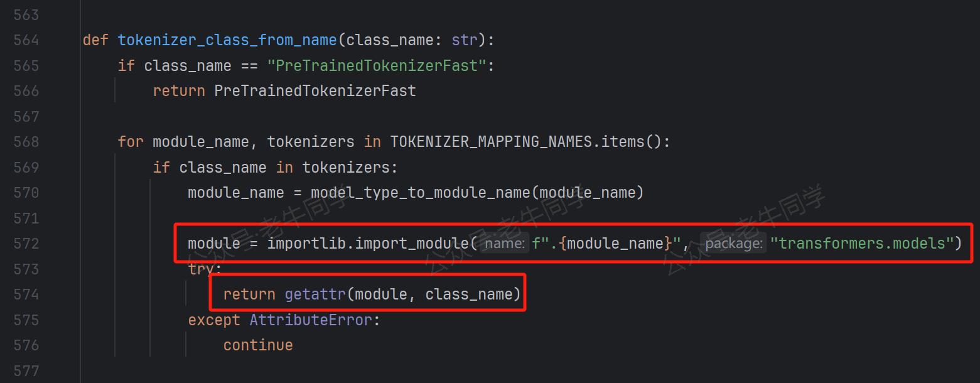Click the continue keyword on line 576
Image resolution: width=980 pixels, height=383 pixels.
point(258,345)
